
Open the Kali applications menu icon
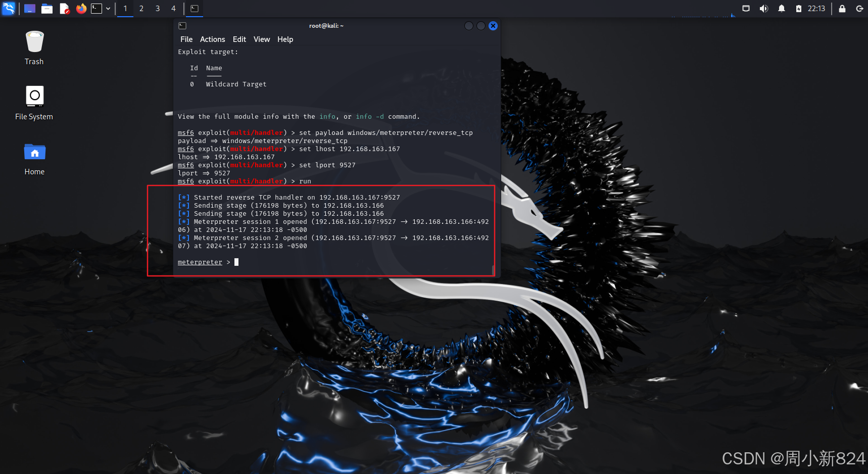click(9, 9)
